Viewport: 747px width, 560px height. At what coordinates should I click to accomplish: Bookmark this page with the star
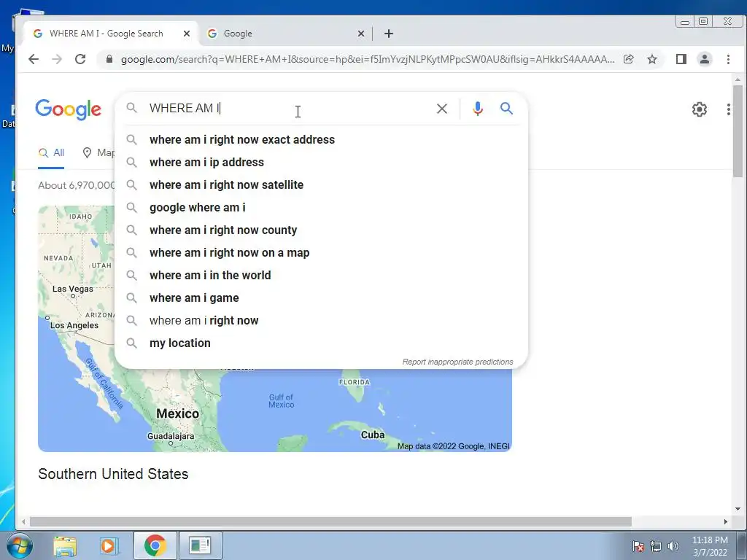coord(651,59)
